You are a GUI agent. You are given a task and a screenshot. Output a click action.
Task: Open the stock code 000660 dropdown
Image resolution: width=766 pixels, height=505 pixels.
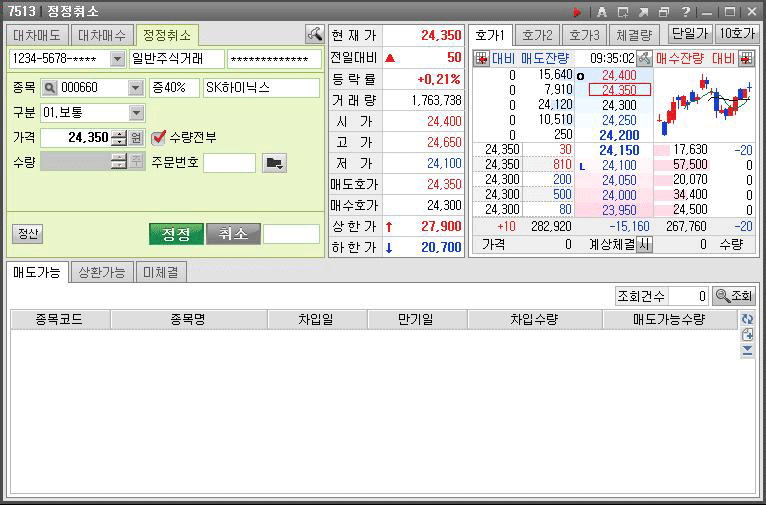(x=135, y=88)
